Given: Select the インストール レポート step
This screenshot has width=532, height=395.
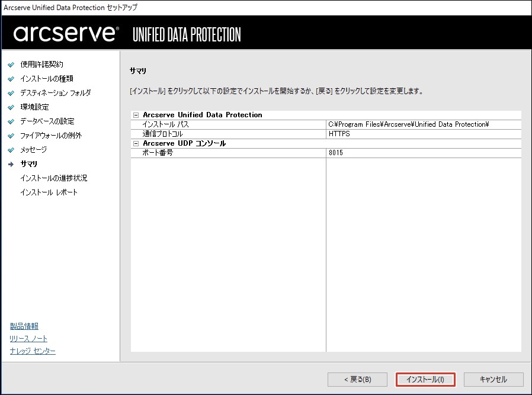Looking at the screenshot, I should coord(49,192).
